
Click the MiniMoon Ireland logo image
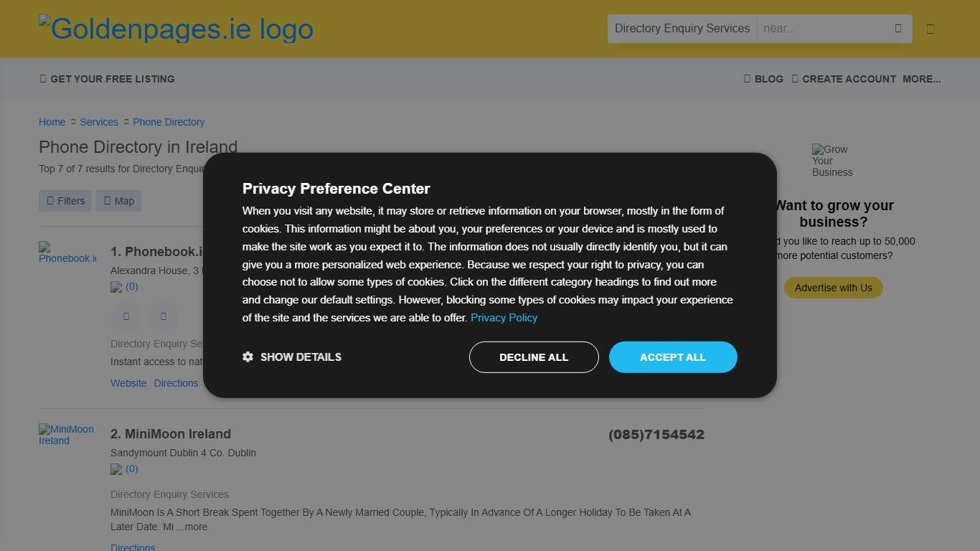click(66, 435)
